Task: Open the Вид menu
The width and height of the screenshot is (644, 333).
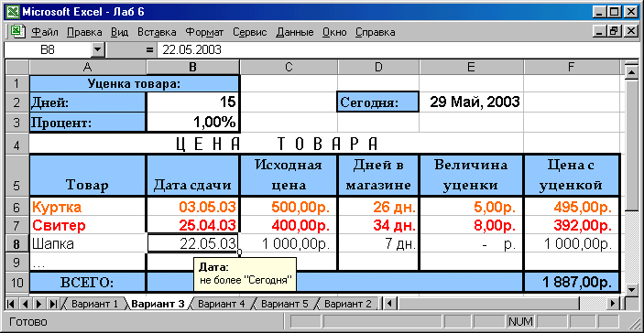Action: click(x=119, y=32)
